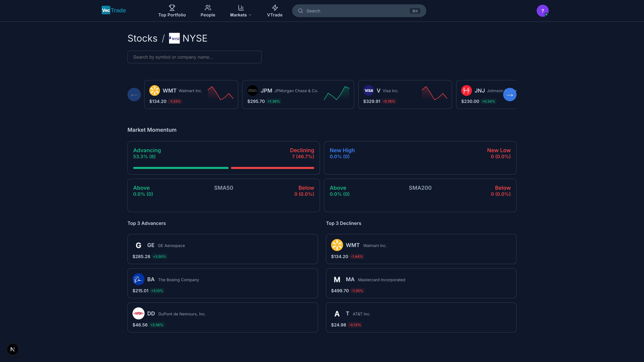Click the right carousel arrow button
Viewport: 644px width, 362px height.
point(510,94)
